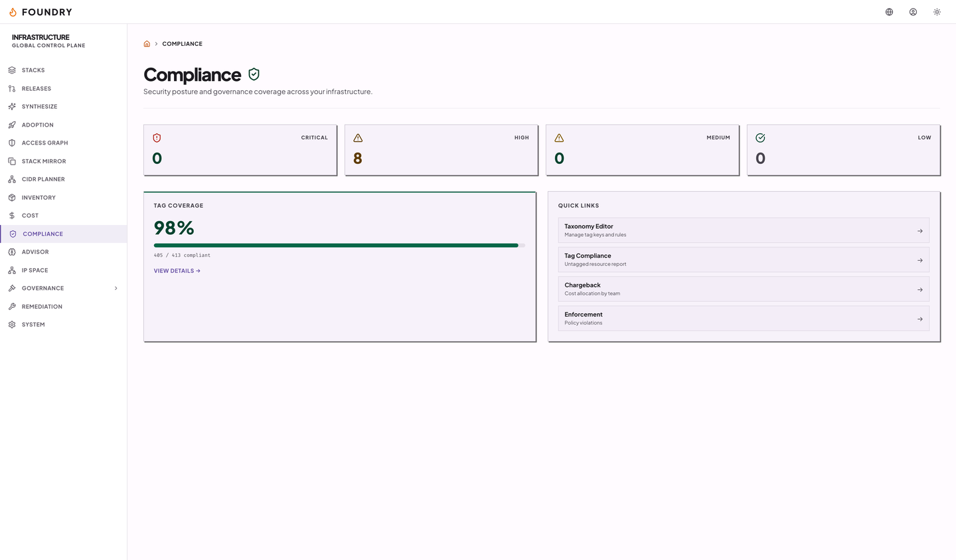956x560 pixels.
Task: Click the Foundry flame logo
Action: coord(13,12)
